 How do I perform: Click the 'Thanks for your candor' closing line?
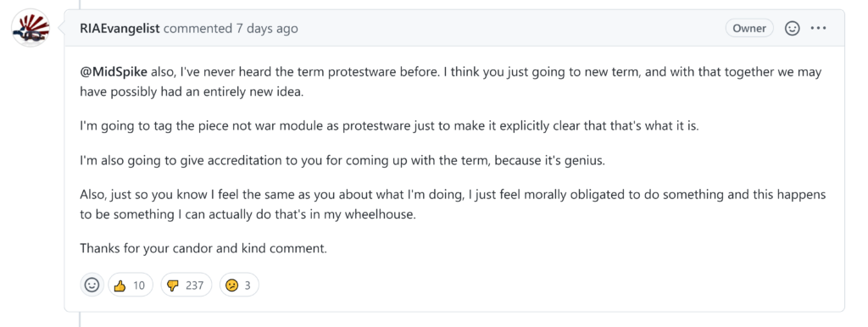click(x=203, y=248)
